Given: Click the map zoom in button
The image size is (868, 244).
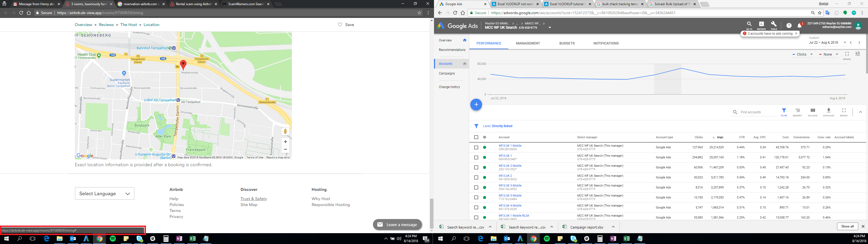Looking at the screenshot, I should click(x=285, y=142).
